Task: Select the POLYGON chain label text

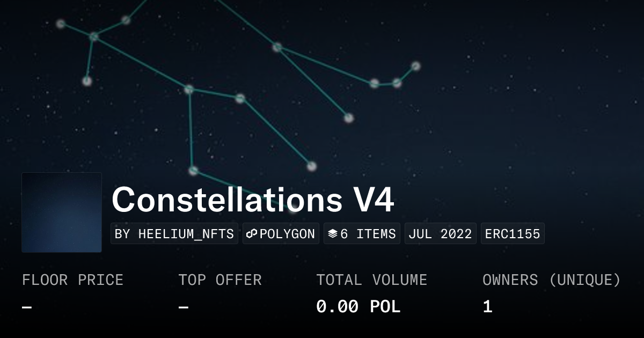Action: pos(287,234)
